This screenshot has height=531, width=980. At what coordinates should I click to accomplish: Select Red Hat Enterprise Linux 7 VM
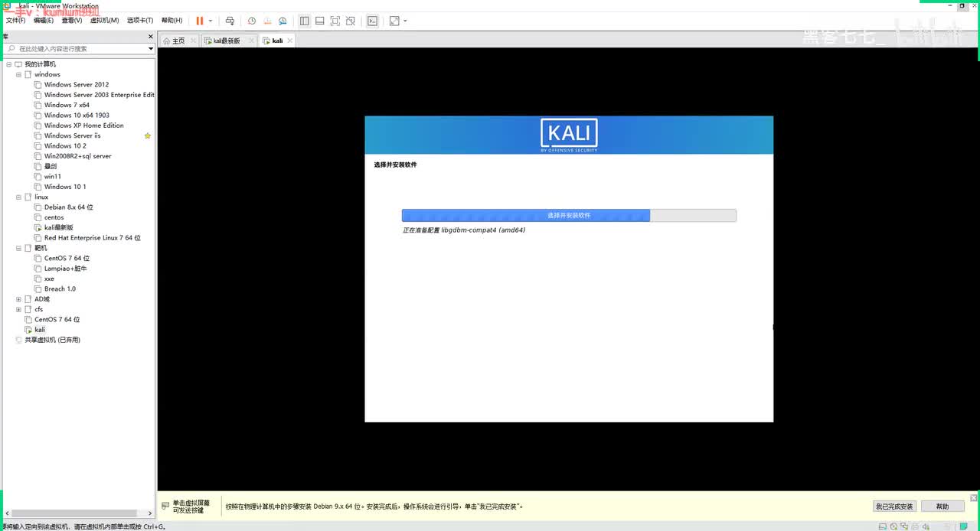point(92,238)
